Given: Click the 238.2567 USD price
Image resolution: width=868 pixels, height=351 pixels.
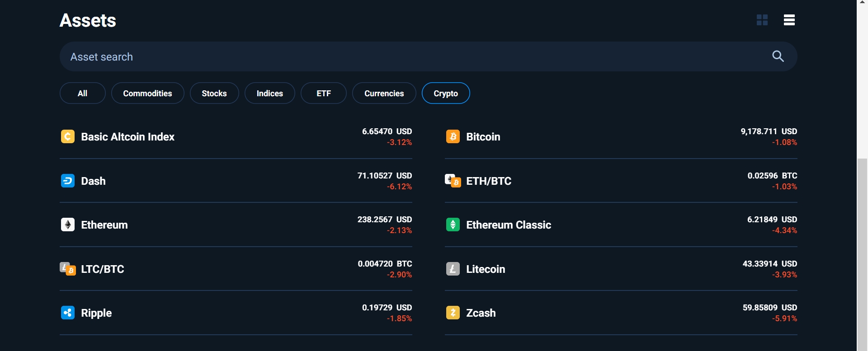Looking at the screenshot, I should point(385,220).
